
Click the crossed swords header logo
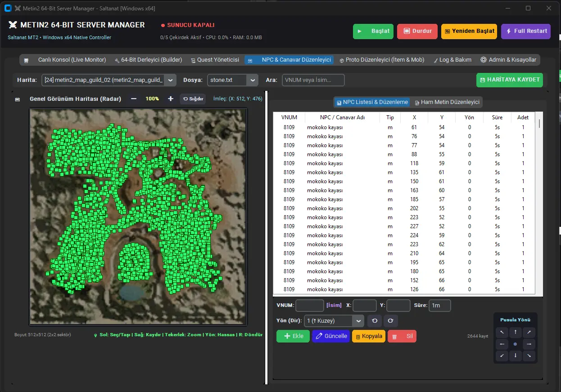click(13, 25)
